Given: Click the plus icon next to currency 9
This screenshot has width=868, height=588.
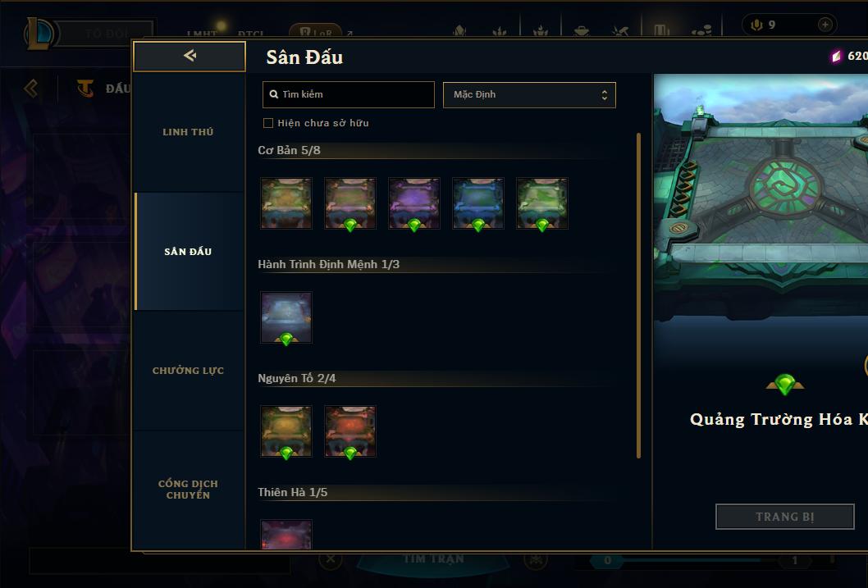Looking at the screenshot, I should pos(825,25).
